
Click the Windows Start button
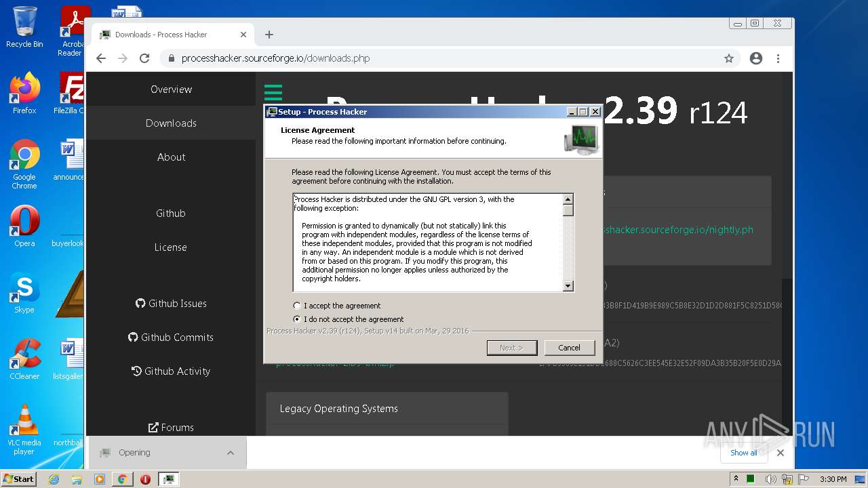point(19,479)
